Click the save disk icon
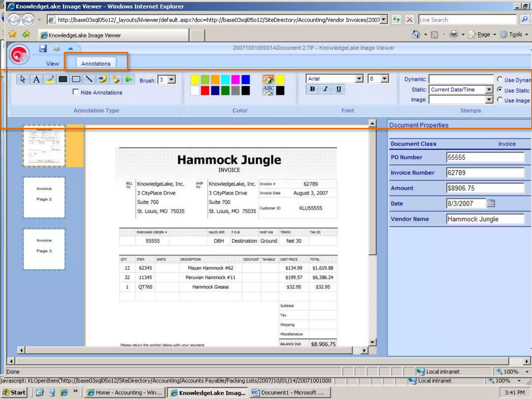Image resolution: width=532 pixels, height=399 pixels. point(43,49)
